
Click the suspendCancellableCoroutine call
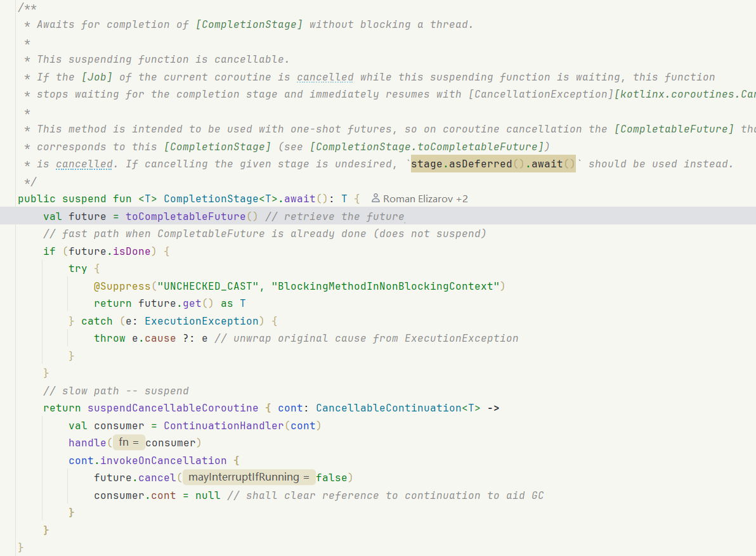pyautogui.click(x=173, y=408)
